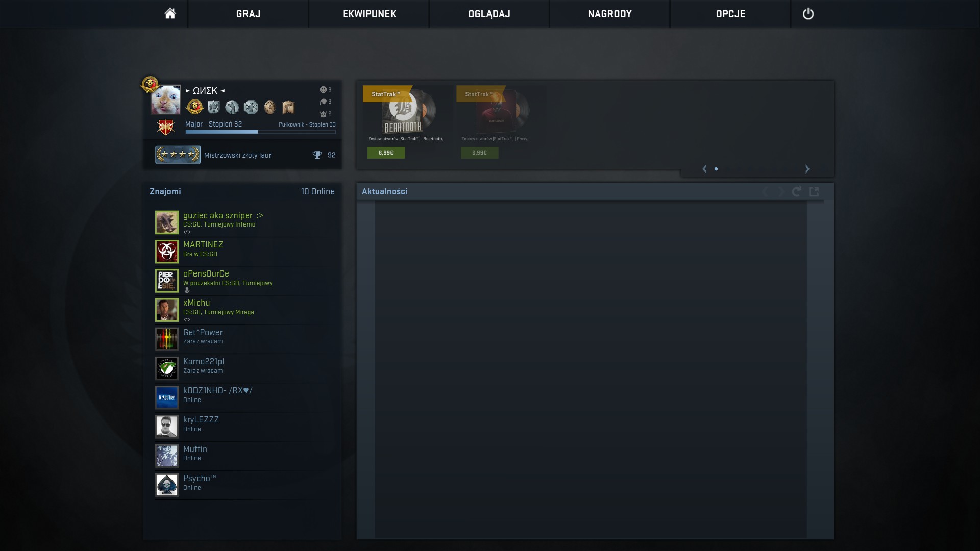Click the Major rank XP progress bar

(x=260, y=132)
